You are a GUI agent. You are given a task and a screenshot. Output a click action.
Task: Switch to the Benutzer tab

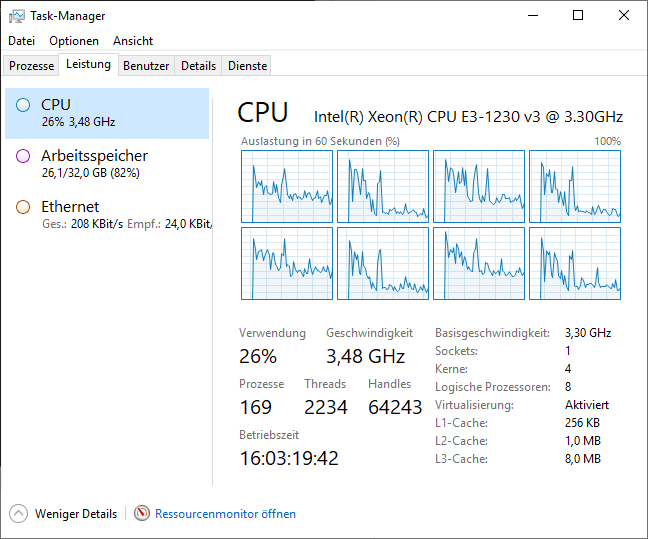point(146,66)
